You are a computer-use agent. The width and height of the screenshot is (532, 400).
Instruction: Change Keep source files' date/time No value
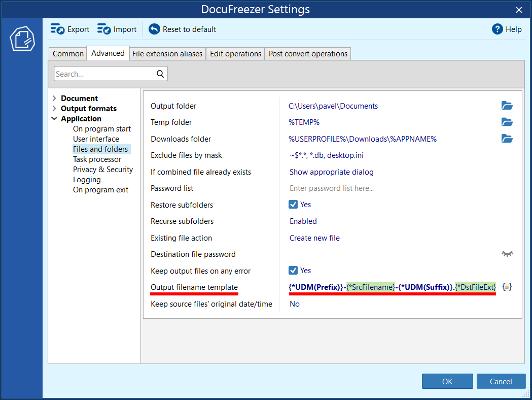(x=295, y=304)
